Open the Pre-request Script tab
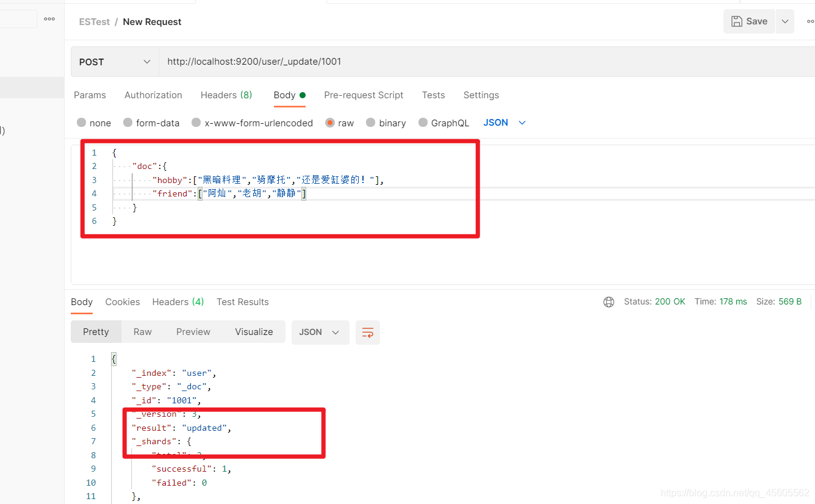Screen dimensions: 815x504 coord(364,95)
